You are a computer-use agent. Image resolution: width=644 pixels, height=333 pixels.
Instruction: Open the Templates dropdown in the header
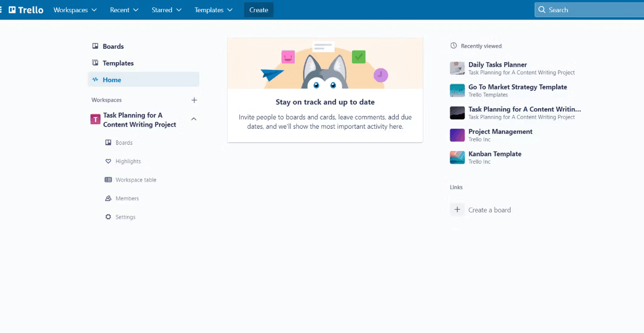coord(214,10)
